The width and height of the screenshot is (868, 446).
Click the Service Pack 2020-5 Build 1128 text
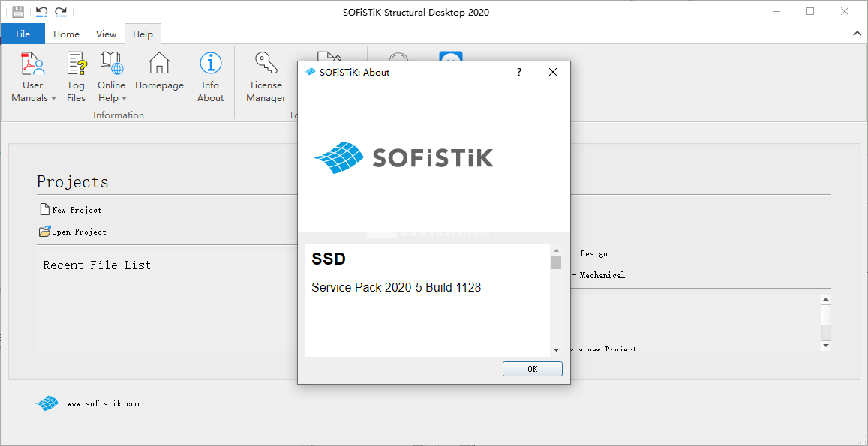396,288
